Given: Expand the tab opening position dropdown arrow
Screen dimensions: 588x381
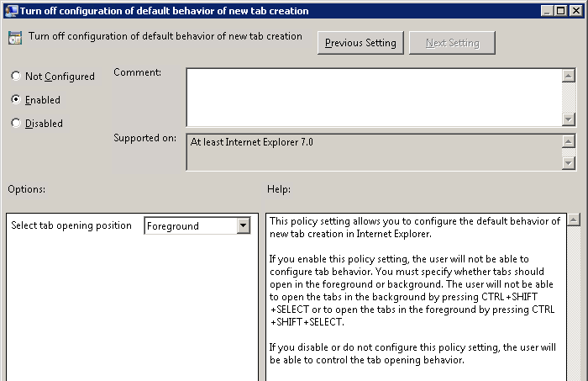Looking at the screenshot, I should 243,225.
